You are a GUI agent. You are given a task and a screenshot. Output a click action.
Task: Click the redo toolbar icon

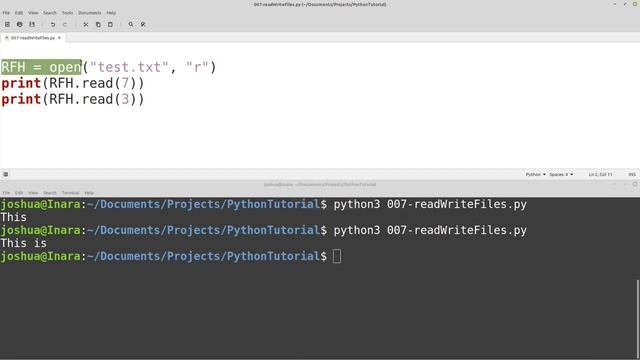click(x=64, y=24)
